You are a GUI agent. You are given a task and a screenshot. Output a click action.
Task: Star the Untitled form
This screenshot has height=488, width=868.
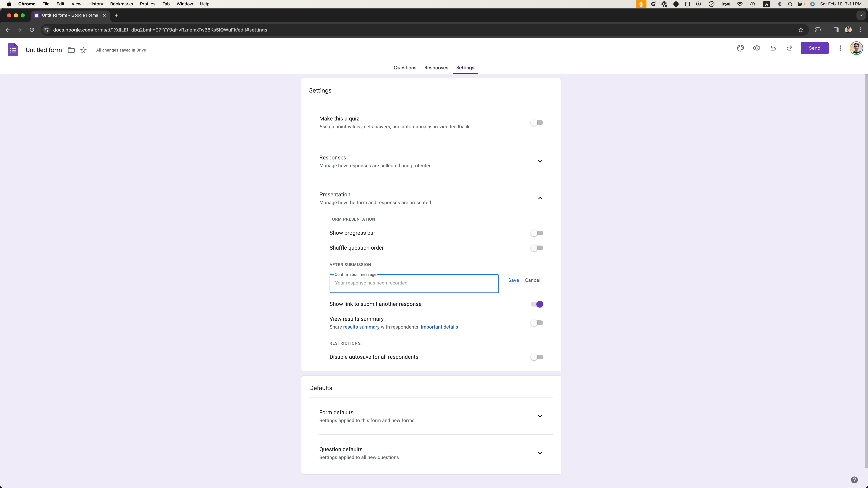coord(84,50)
